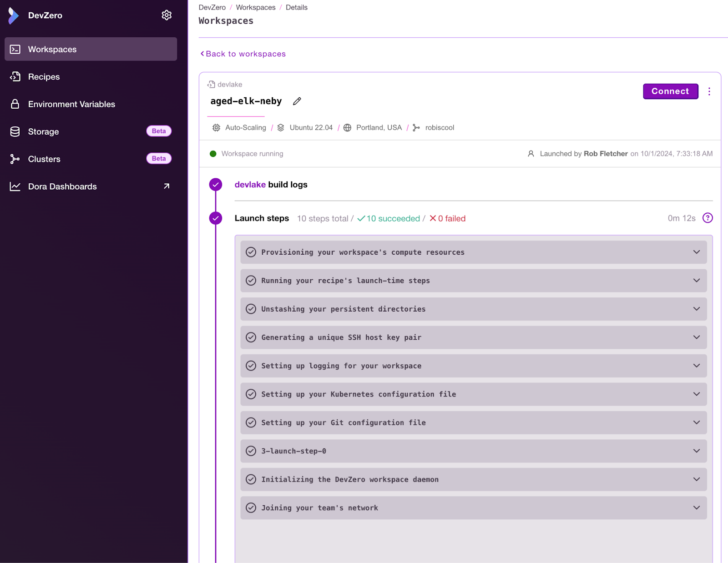Click the 'Rob Fletcher' launcher name
This screenshot has height=563, width=728.
[606, 154]
